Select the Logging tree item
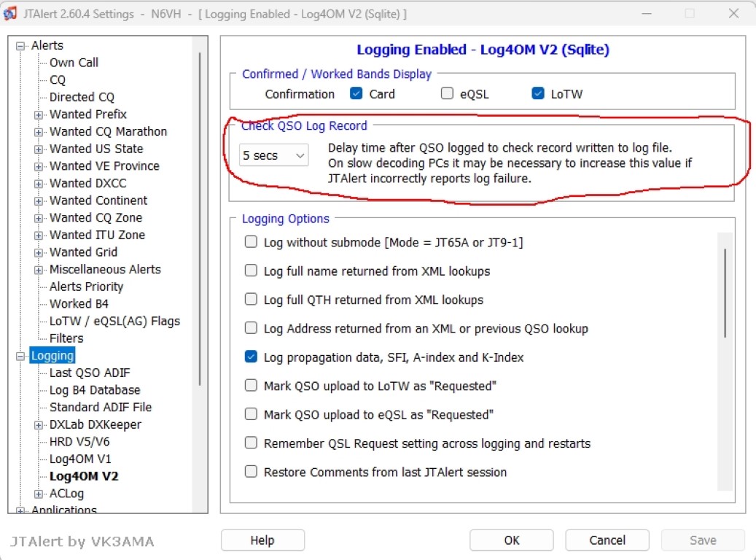Screen dimensions: 756x560 52,356
